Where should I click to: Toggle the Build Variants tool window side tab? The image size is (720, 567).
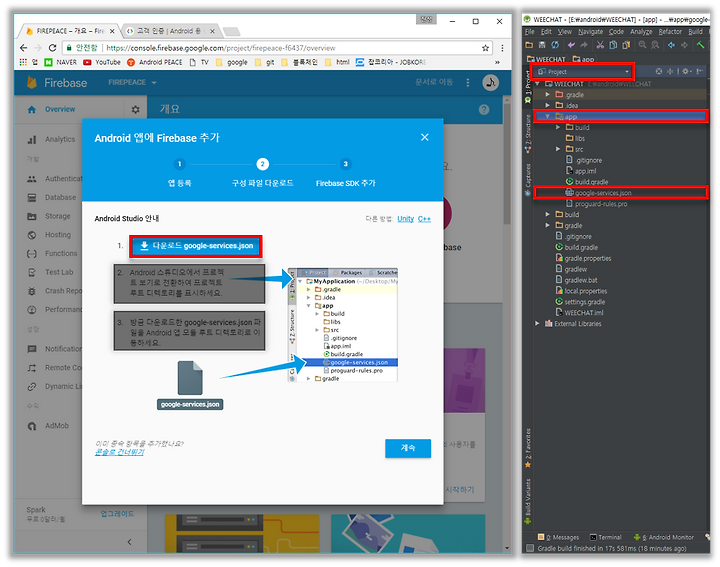tap(528, 501)
